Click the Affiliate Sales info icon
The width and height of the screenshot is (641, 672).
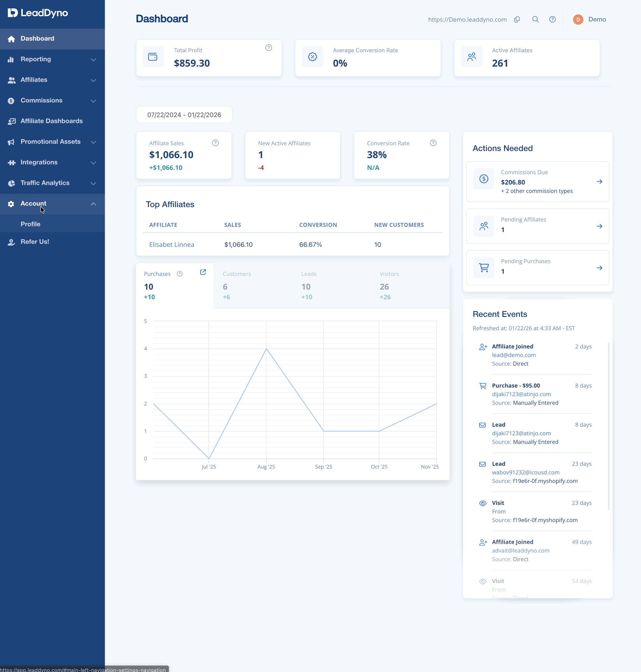click(x=215, y=143)
